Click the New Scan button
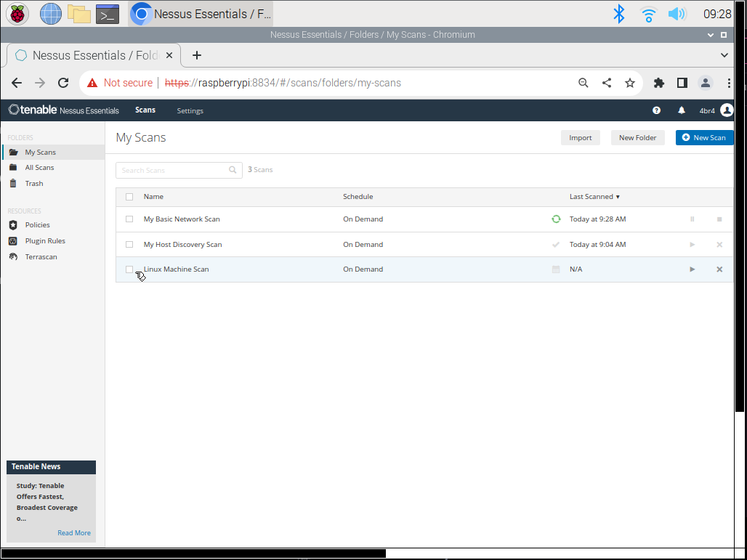747x560 pixels. [x=703, y=138]
